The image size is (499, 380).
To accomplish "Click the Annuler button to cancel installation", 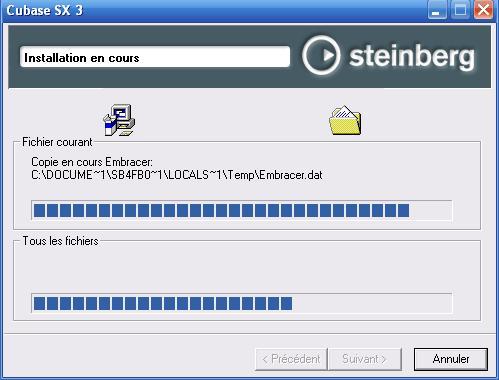I will [451, 359].
